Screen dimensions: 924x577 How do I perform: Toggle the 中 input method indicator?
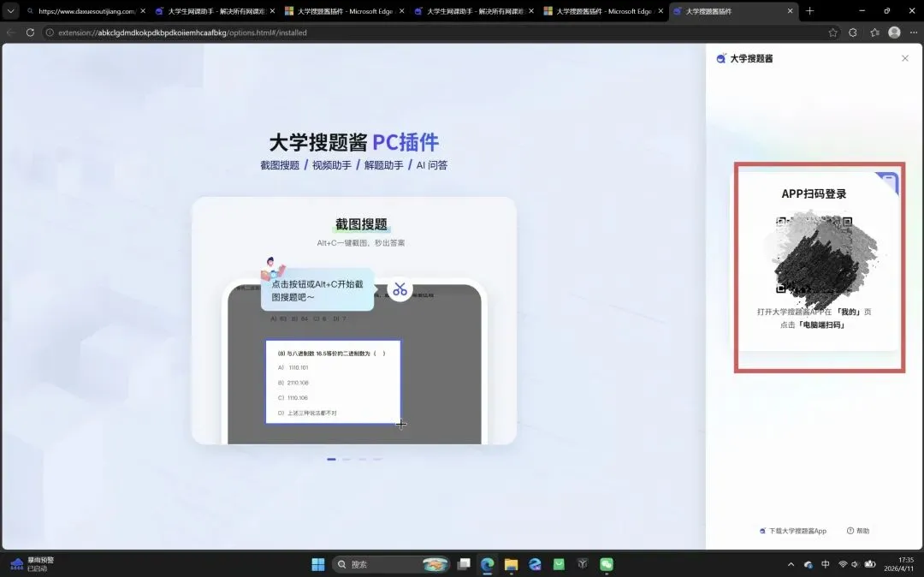coord(825,565)
